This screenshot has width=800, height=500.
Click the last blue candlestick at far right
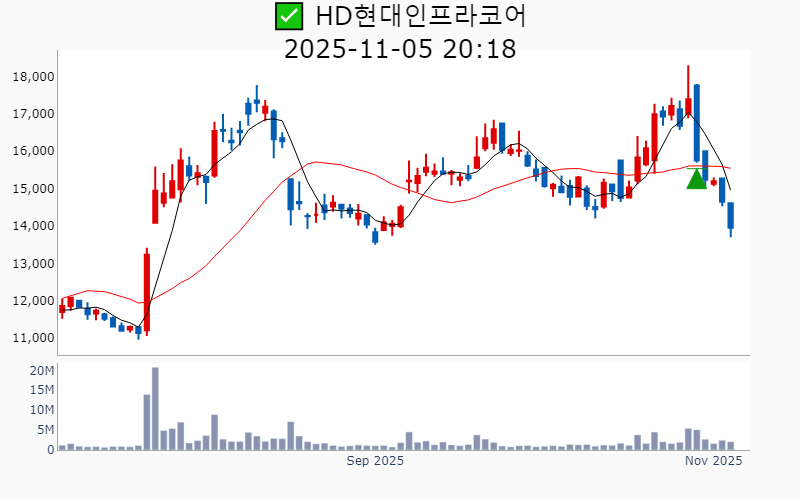coord(730,216)
